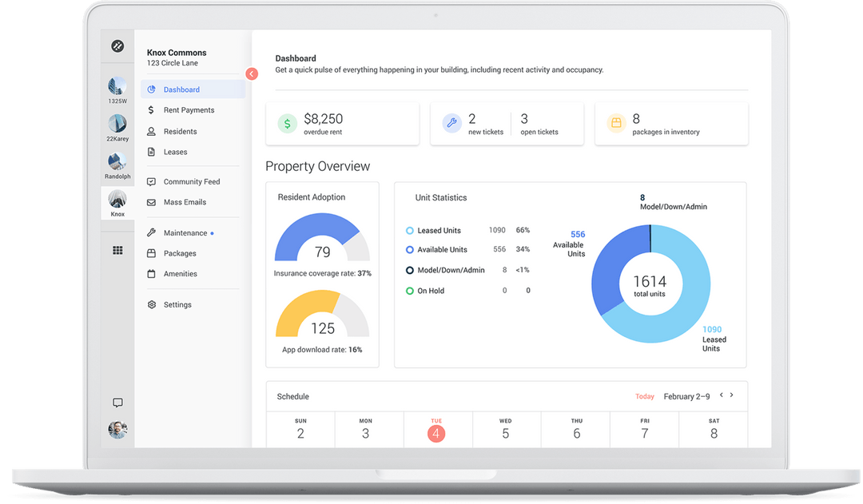
Task: Select Saturday the 8th in the schedule
Action: pyautogui.click(x=713, y=429)
